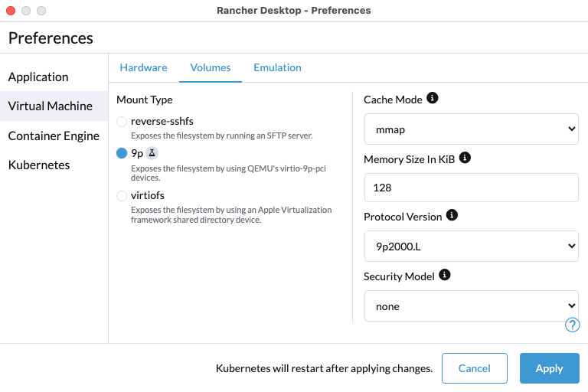This screenshot has width=588, height=392.
Task: Click the Cache Mode info icon
Action: pos(433,99)
